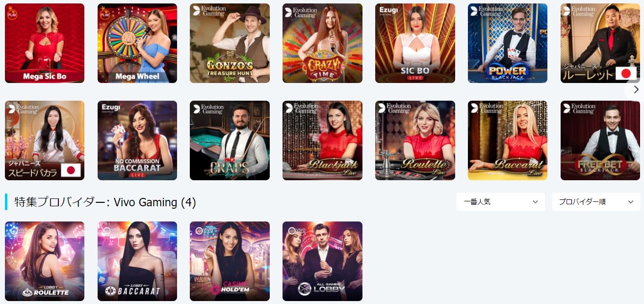Open the Mega Sic Bo game
The width and height of the screenshot is (644, 304).
(x=45, y=43)
